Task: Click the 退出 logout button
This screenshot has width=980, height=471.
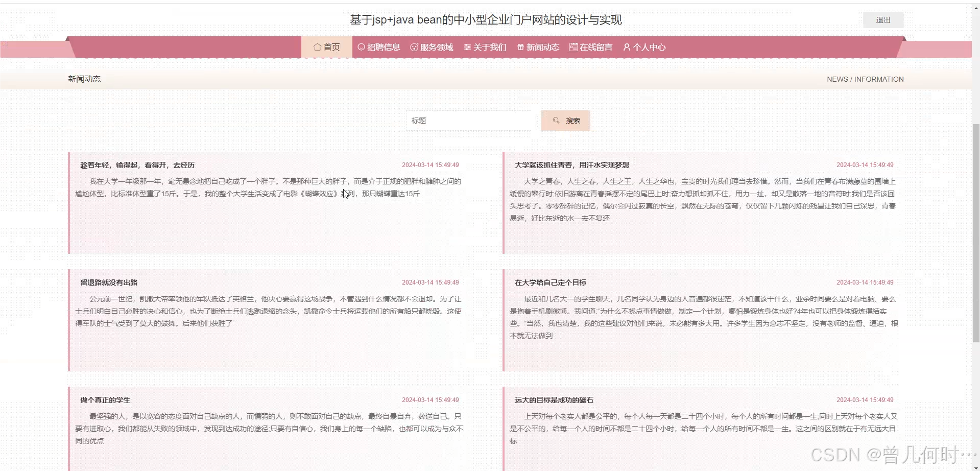Action: coord(883,19)
